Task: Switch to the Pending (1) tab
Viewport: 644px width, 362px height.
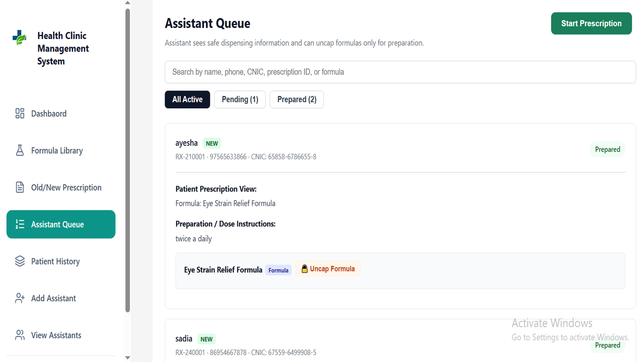Action: click(240, 99)
